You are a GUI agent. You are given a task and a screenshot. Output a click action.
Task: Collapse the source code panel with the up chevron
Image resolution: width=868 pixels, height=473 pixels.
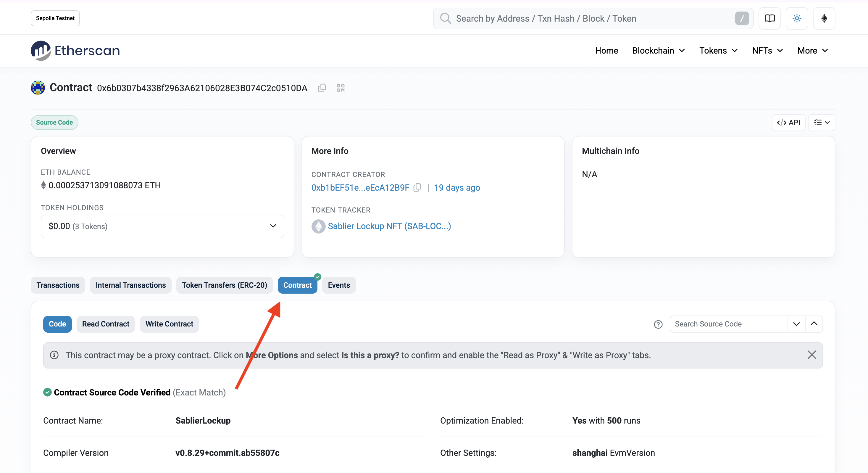pyautogui.click(x=814, y=324)
